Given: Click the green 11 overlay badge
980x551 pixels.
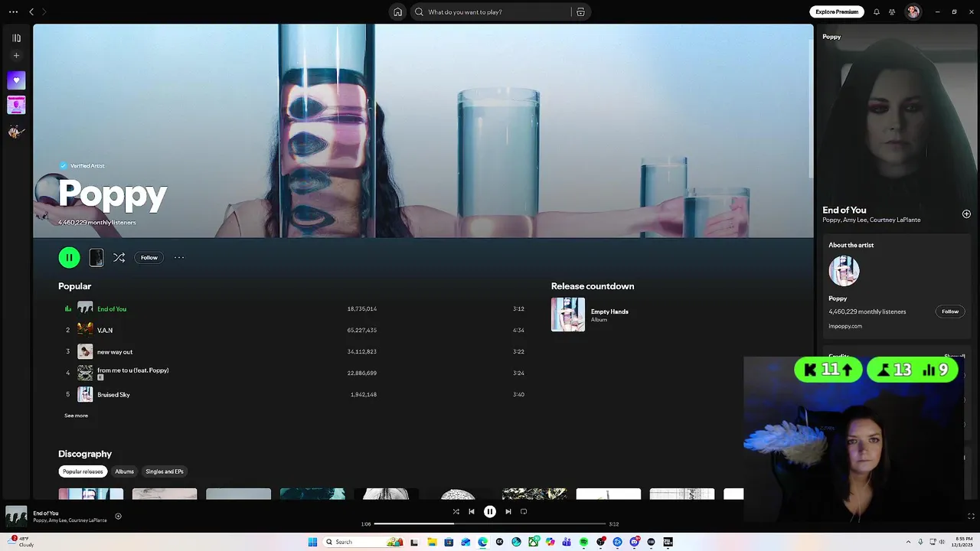Looking at the screenshot, I should click(828, 370).
